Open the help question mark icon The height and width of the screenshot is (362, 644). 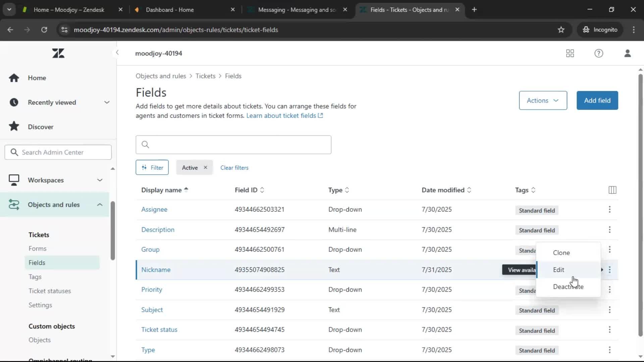(599, 53)
